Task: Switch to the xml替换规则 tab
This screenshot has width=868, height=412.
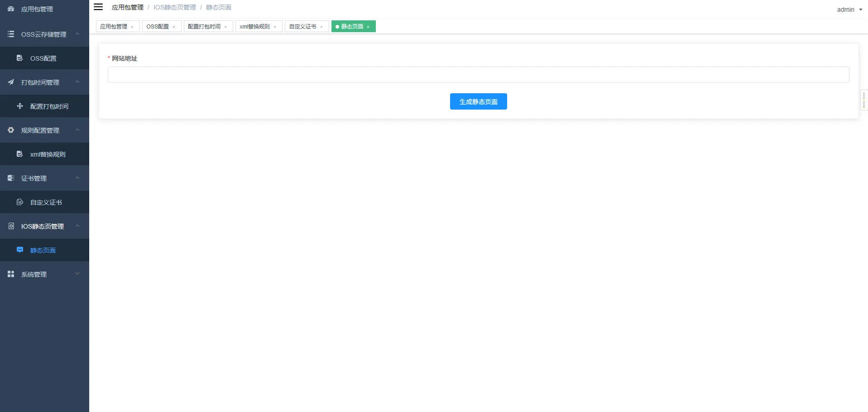Action: 254,27
